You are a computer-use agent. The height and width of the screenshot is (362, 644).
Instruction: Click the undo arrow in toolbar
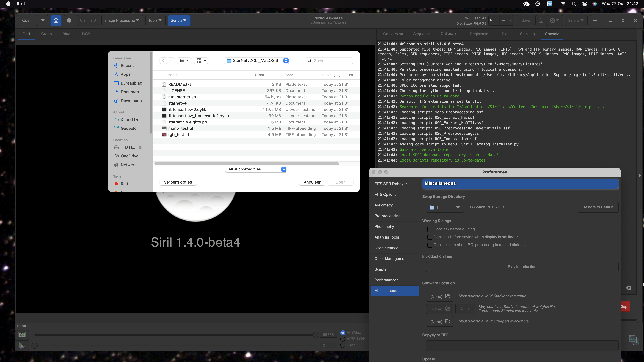83,20
